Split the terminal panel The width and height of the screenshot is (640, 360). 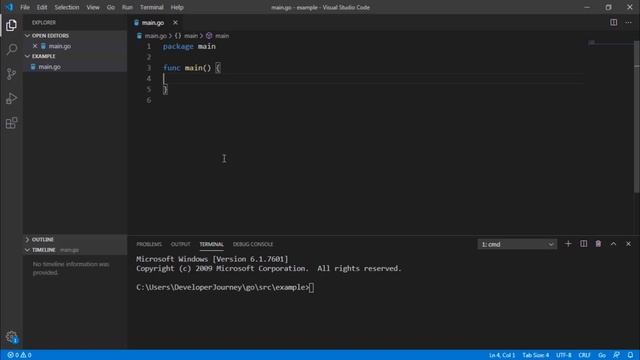point(584,244)
